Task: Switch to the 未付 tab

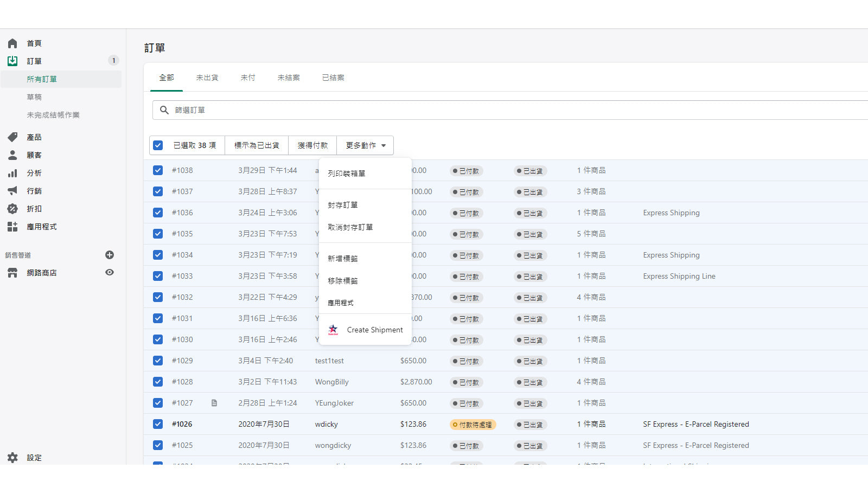Action: coord(248,78)
